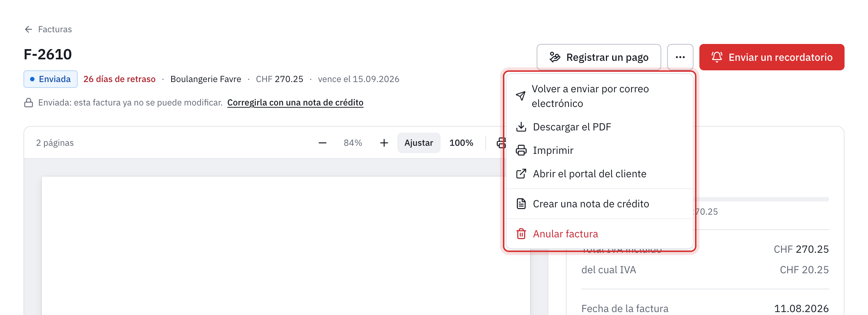
Task: Click Registrar un pago button
Action: (x=599, y=57)
